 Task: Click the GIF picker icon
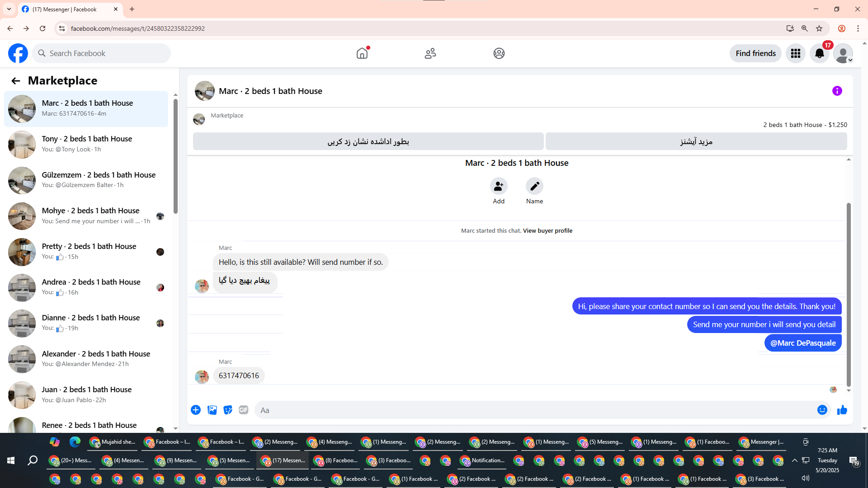pos(244,410)
